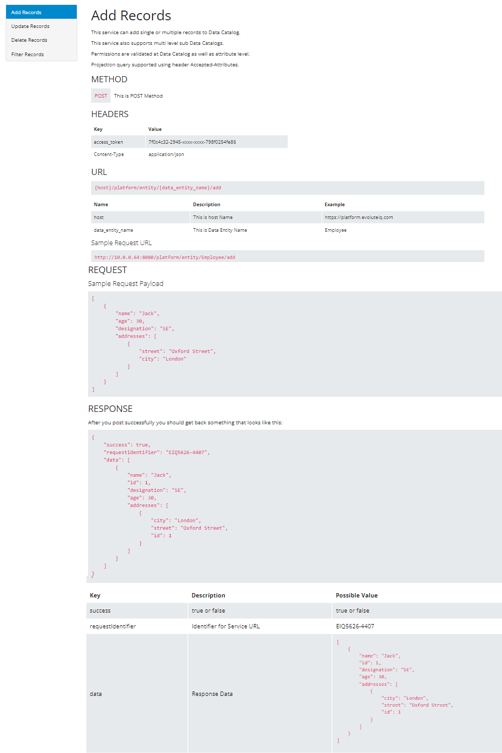Click the Add Records page heading
The width and height of the screenshot is (502, 753).
131,15
